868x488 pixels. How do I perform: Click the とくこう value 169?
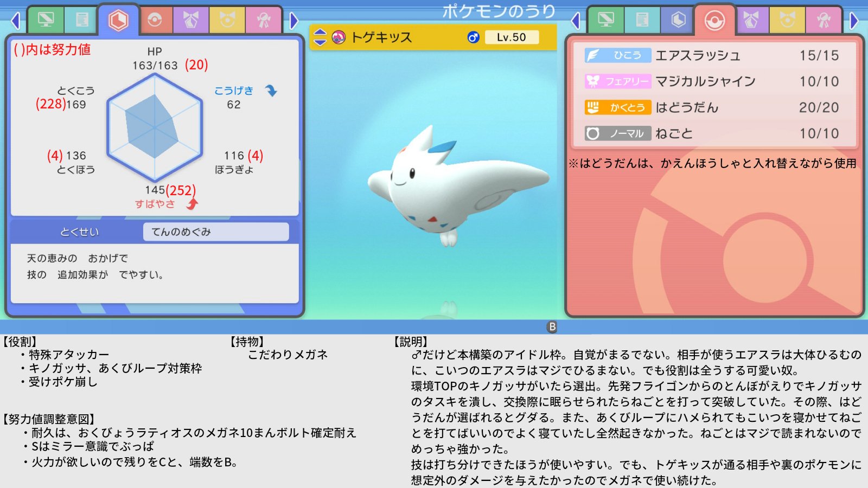click(76, 104)
